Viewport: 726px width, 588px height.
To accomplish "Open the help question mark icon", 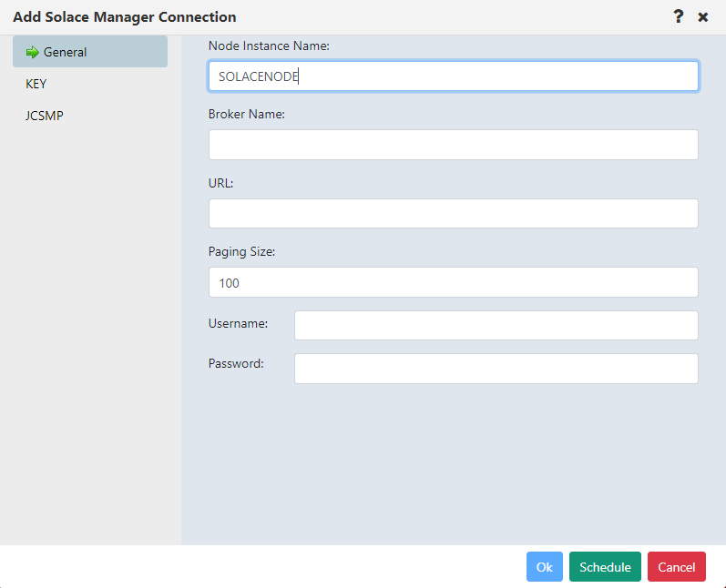I will [x=678, y=16].
